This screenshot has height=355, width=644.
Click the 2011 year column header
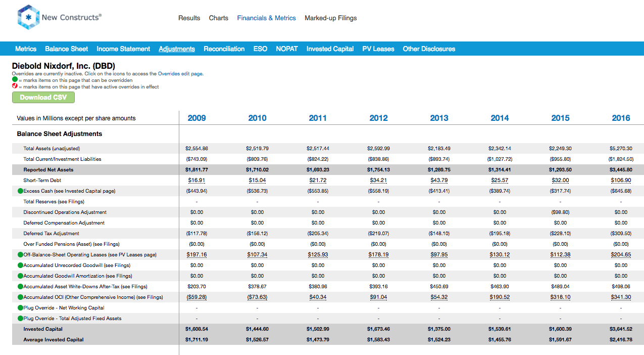[x=318, y=118]
